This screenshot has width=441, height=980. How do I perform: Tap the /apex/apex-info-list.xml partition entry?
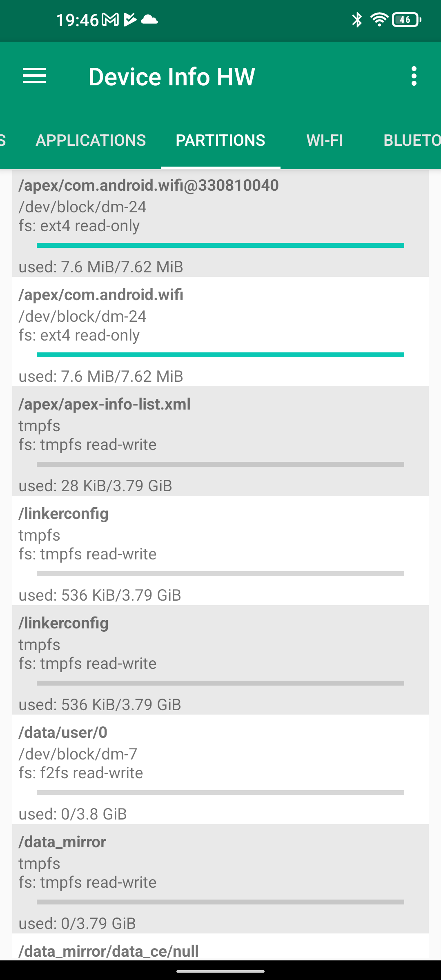[x=220, y=441]
